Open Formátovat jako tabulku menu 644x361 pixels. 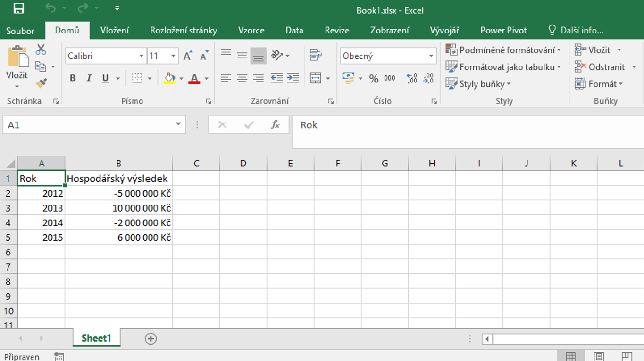point(503,67)
